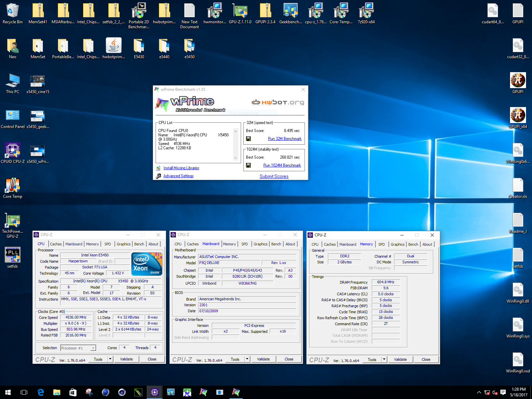Open File Explorer from the taskbar

[x=57, y=392]
